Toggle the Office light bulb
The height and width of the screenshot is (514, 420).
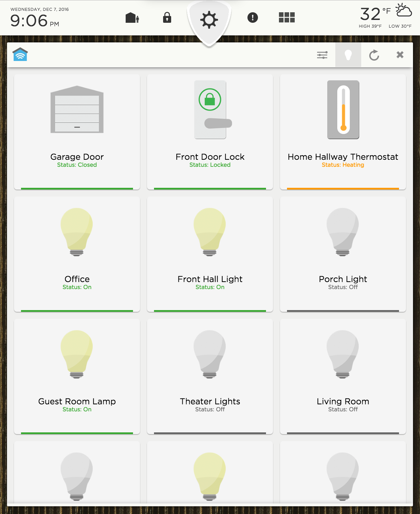pyautogui.click(x=77, y=232)
